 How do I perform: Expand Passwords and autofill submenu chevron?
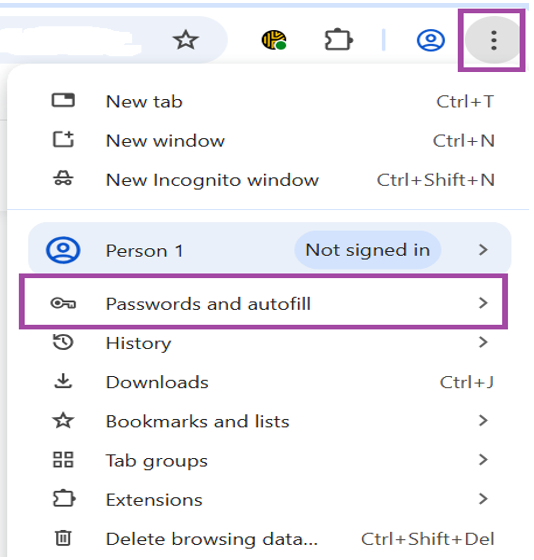(x=483, y=303)
